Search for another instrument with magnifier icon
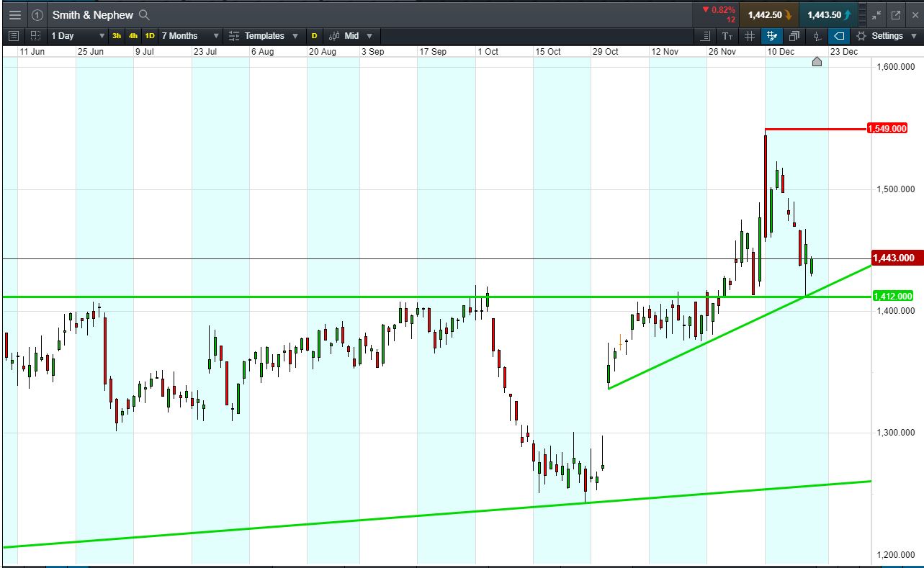The height and width of the screenshot is (568, 924). [x=144, y=14]
